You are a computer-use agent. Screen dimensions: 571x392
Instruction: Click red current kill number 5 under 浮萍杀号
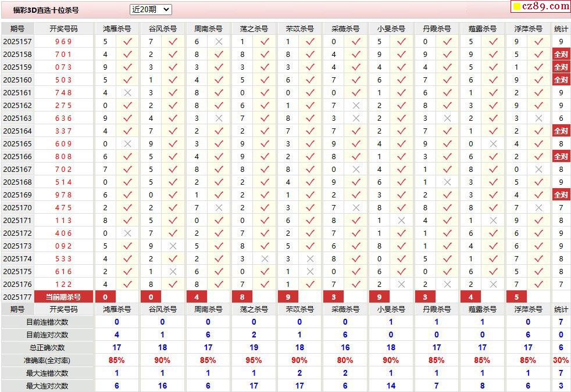pos(516,297)
